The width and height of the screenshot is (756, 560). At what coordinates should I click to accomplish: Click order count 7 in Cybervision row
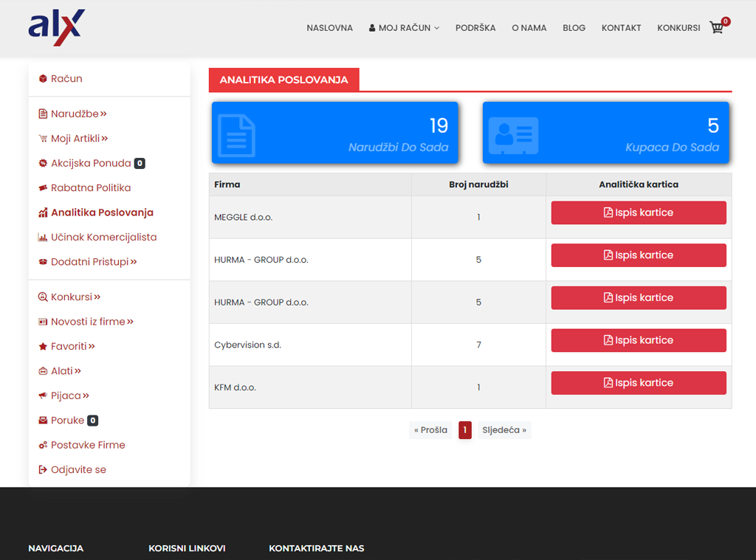tap(478, 345)
